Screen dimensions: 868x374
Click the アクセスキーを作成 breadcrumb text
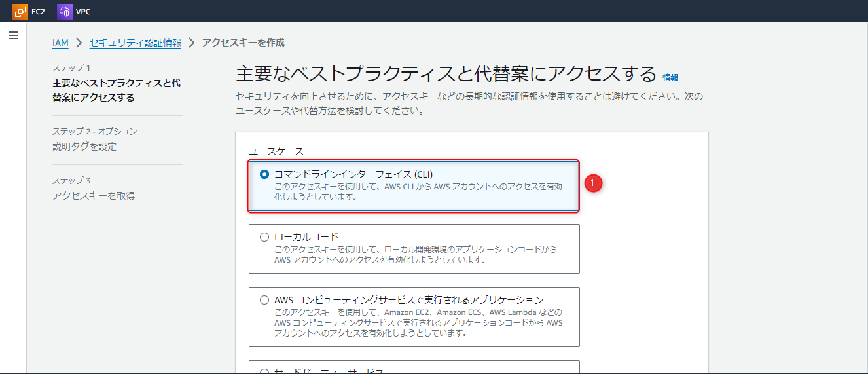tap(243, 43)
